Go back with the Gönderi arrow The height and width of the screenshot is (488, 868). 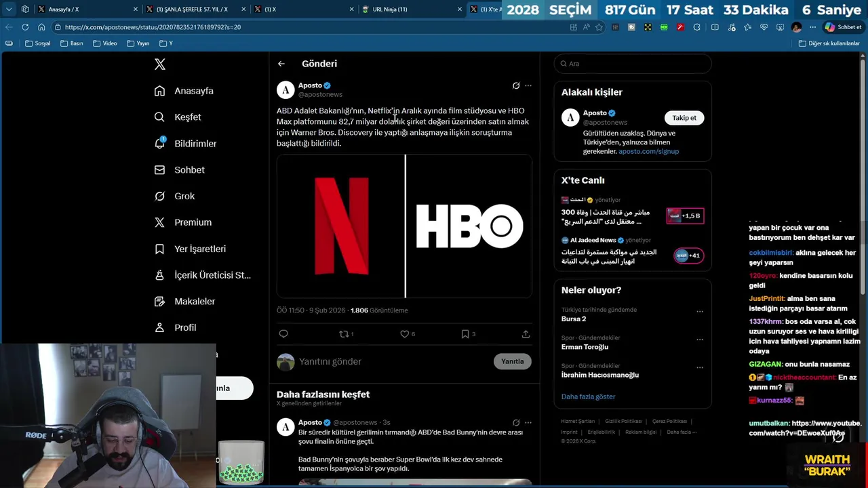(281, 64)
